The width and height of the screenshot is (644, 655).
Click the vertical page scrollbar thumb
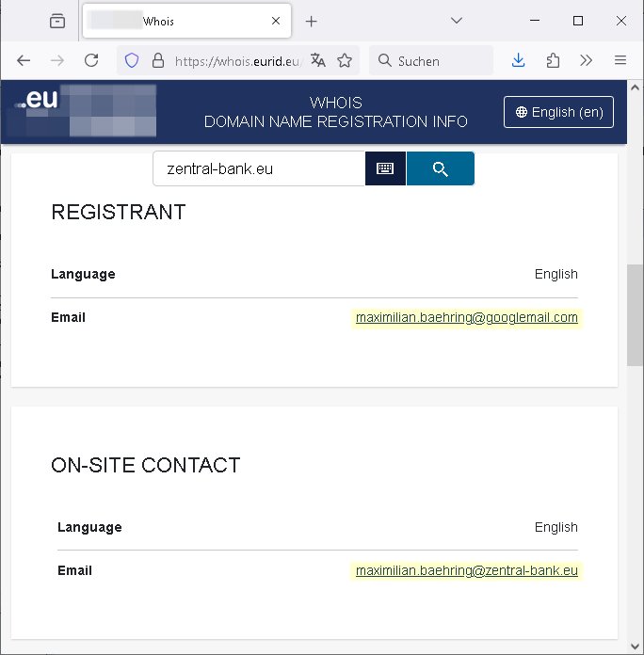coord(635,315)
